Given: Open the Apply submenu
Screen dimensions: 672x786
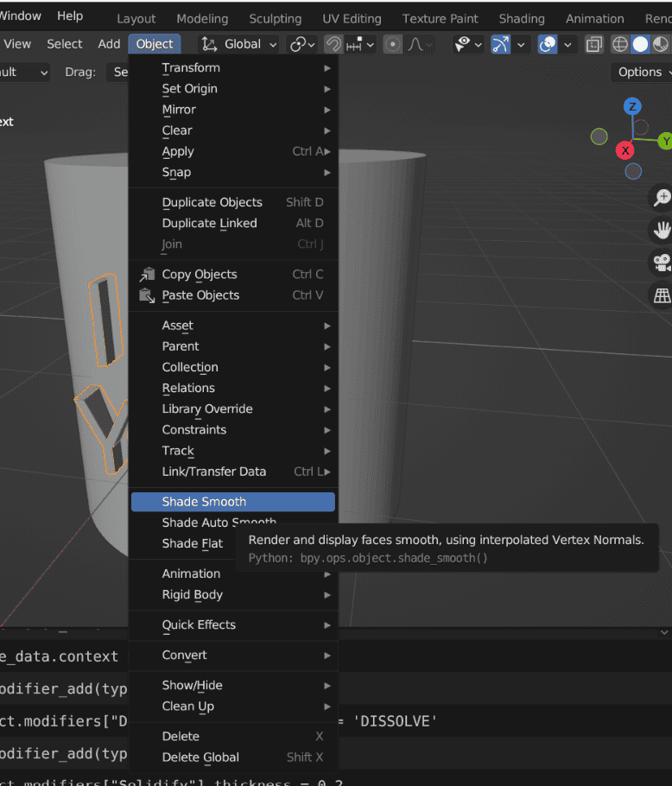Looking at the screenshot, I should (x=233, y=151).
